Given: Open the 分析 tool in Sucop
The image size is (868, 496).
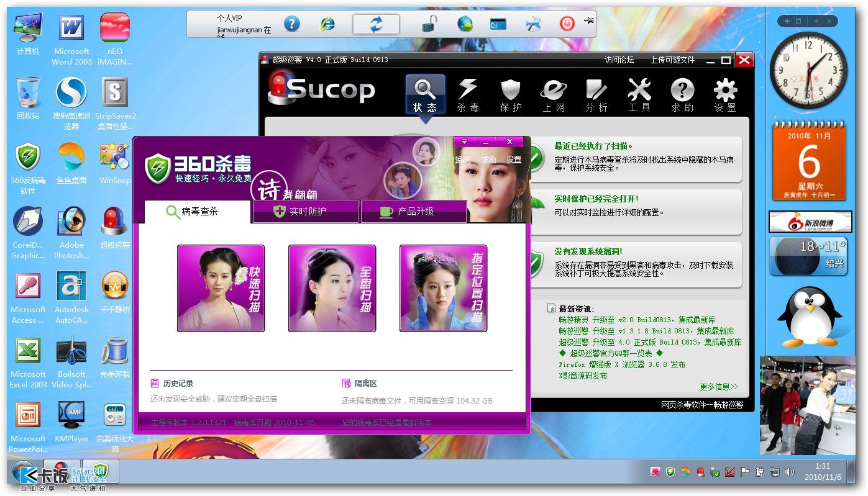Looking at the screenshot, I should pyautogui.click(x=596, y=96).
